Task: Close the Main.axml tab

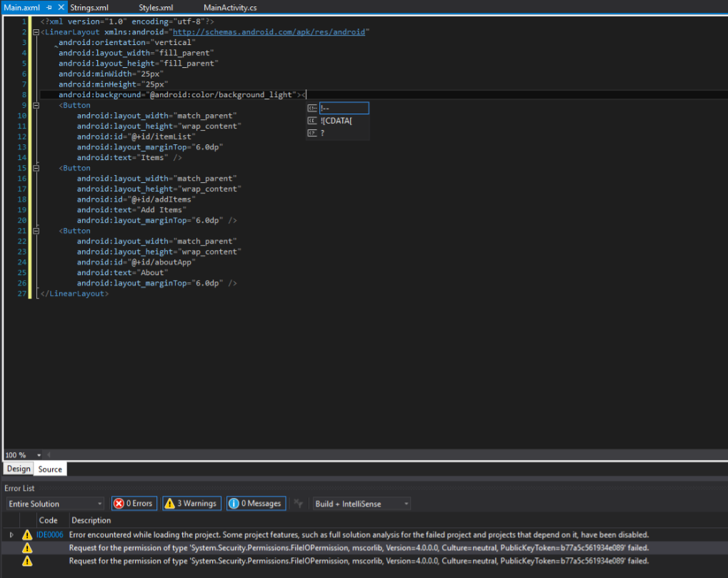Action: coord(61,7)
